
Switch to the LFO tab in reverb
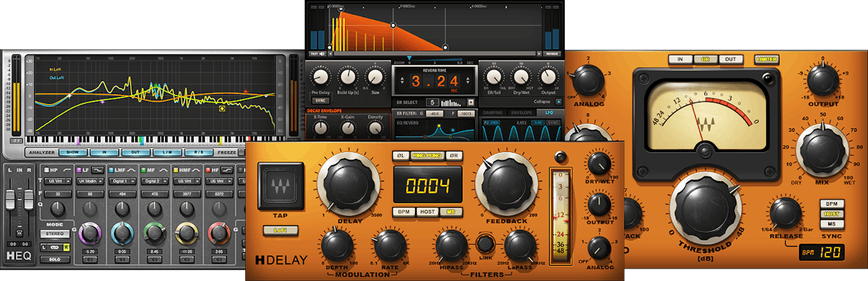pos(550,112)
